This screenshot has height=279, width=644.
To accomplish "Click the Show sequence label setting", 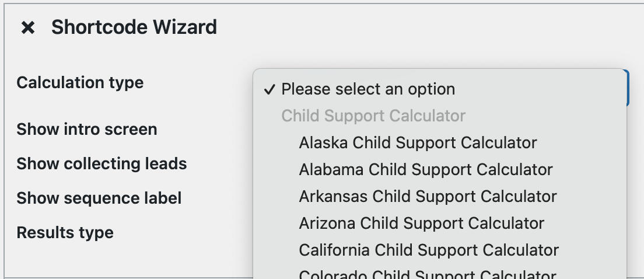I will click(x=99, y=198).
